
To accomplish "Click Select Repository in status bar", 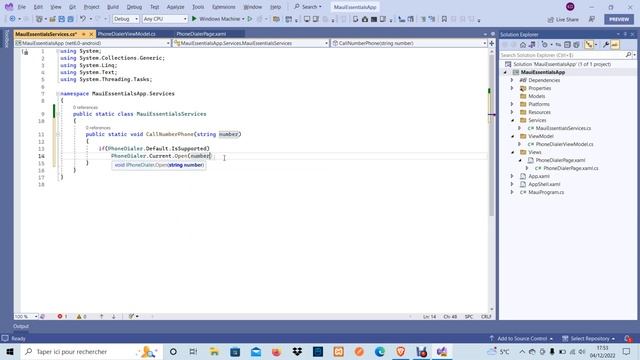I will (x=588, y=338).
